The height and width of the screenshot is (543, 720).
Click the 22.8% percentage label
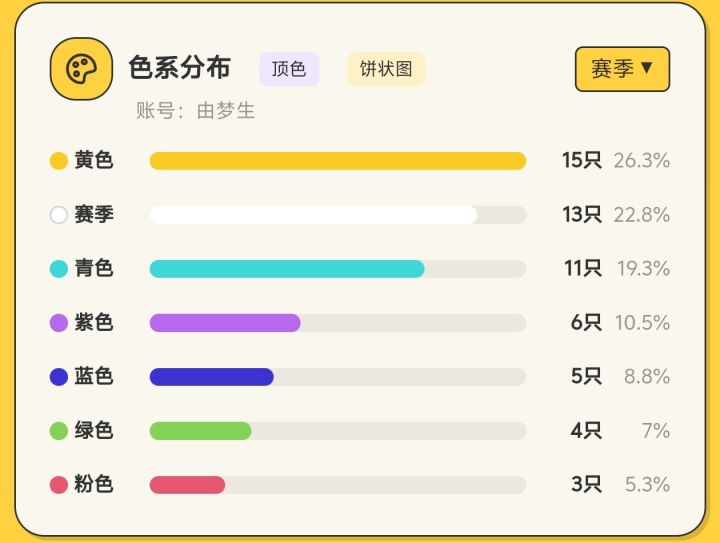641,214
